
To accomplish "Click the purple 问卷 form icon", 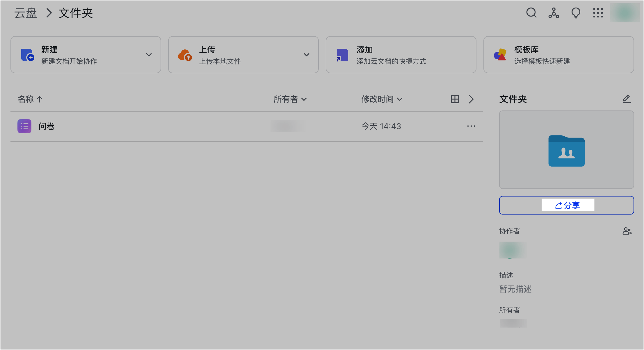I will [24, 126].
